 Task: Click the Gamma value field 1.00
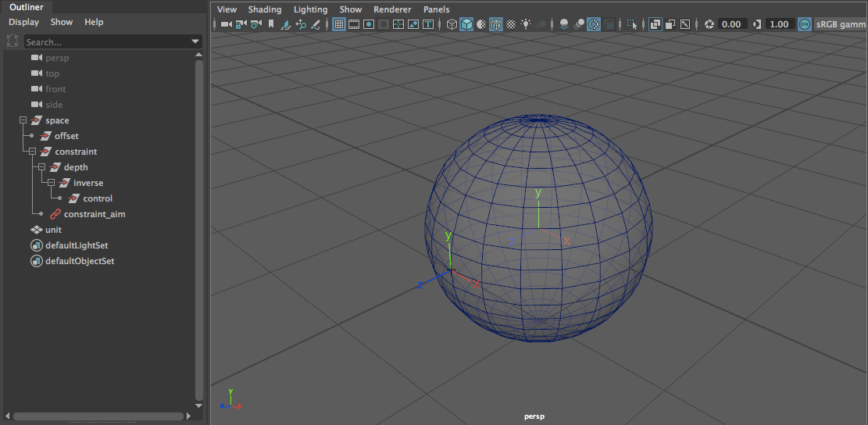[780, 24]
